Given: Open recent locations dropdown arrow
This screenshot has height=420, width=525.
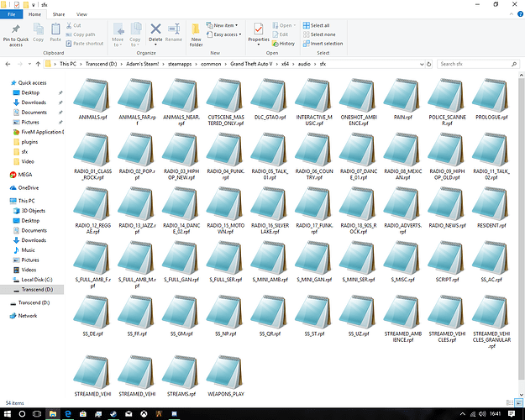Looking at the screenshot, I should tap(29, 64).
